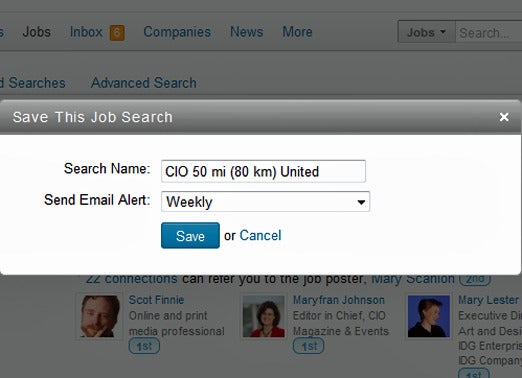The width and height of the screenshot is (522, 378).
Task: Open the News navigation item
Action: [x=247, y=32]
